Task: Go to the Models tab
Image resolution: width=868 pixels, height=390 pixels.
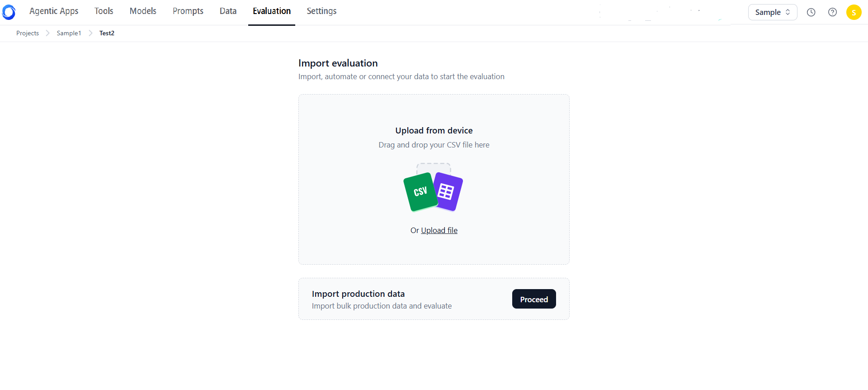Action: [143, 11]
